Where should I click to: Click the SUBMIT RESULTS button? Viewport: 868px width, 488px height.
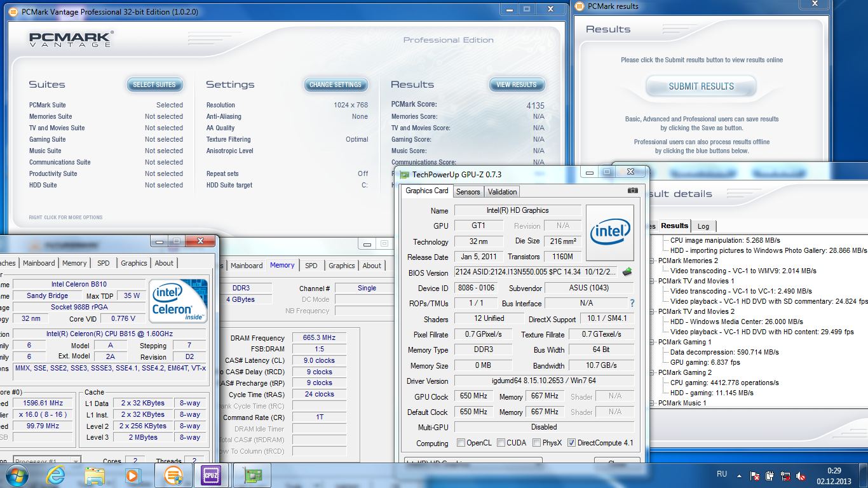tap(701, 86)
